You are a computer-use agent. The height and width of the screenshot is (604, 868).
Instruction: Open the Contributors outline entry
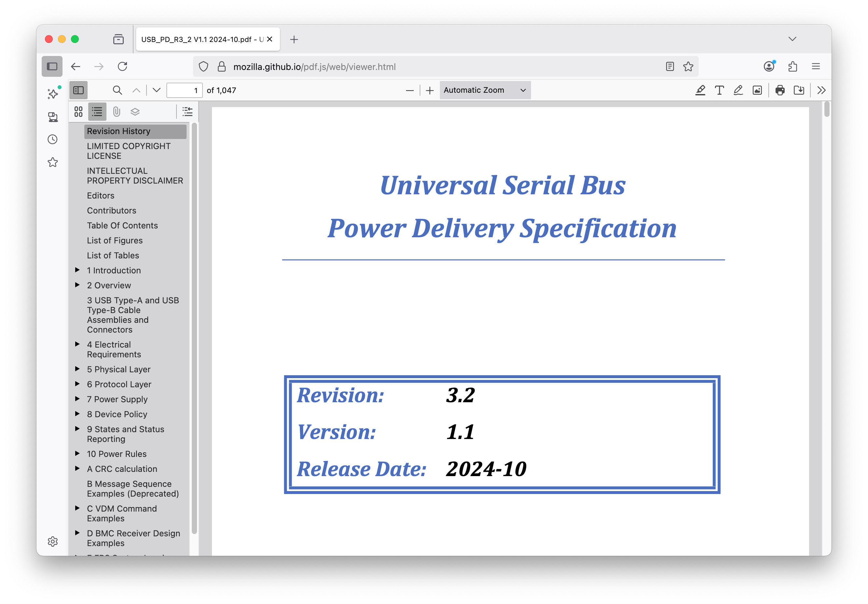(x=111, y=211)
